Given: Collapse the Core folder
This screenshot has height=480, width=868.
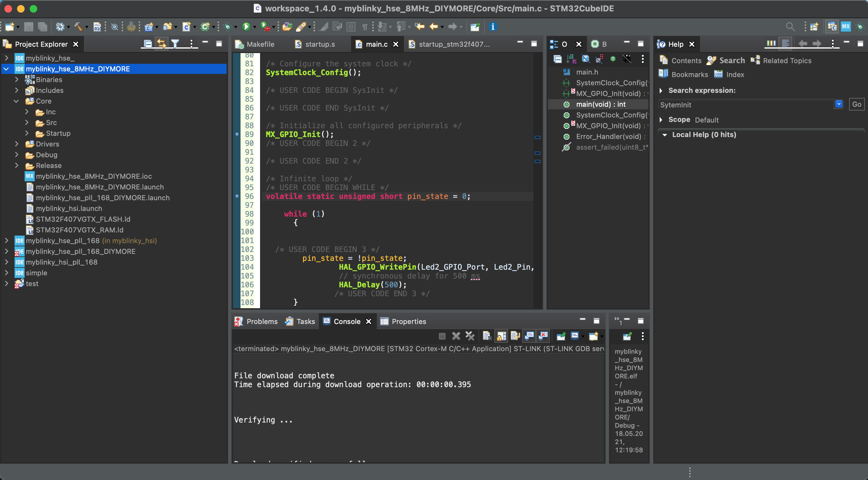Looking at the screenshot, I should 16,101.
